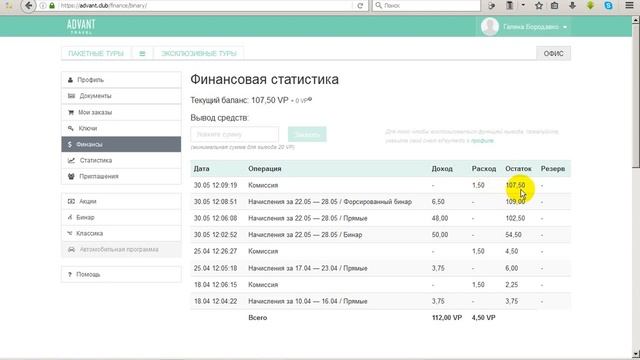
Task: Click the list icon between tour tabs
Action: coord(142,53)
